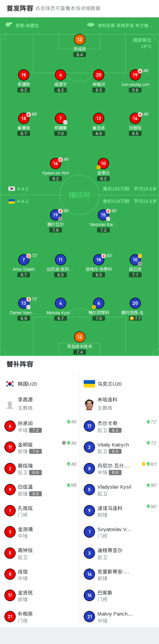The height and width of the screenshot is (644, 159).
Task: Click referee whistle icon beside 凯勒·埃雷拉
Action: (x=9, y=25)
